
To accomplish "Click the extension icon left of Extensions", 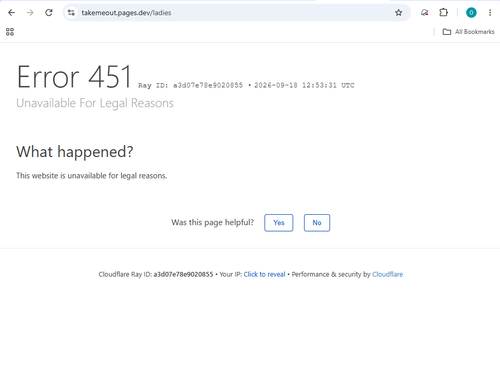I will (x=424, y=13).
